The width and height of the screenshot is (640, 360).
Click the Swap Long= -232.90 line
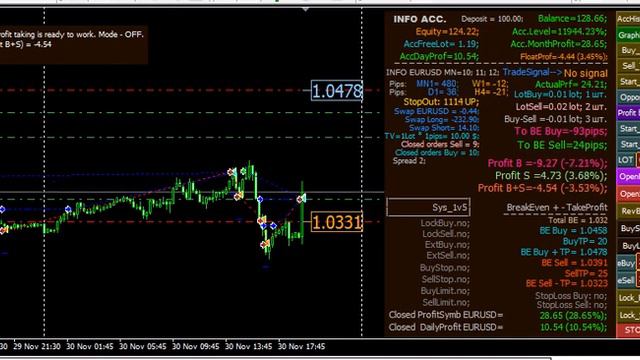(442, 120)
